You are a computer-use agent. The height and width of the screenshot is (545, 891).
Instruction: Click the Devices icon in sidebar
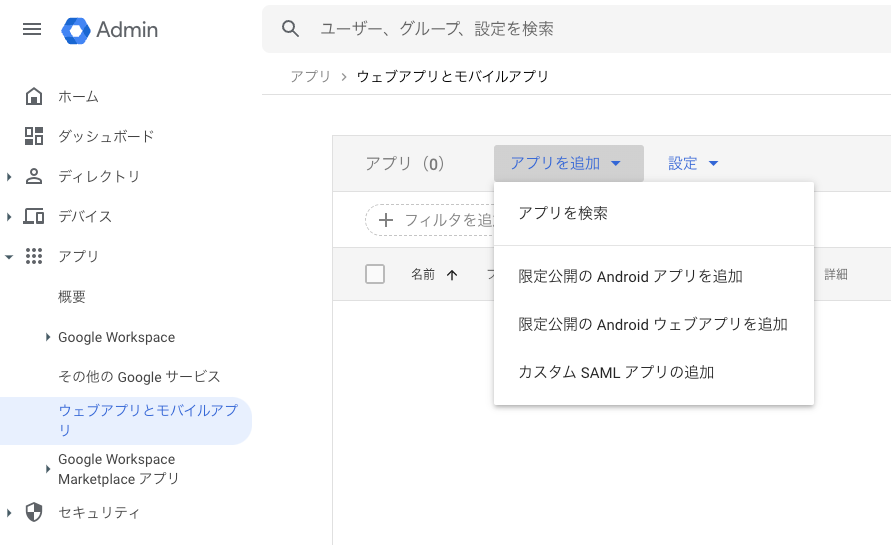click(34, 216)
